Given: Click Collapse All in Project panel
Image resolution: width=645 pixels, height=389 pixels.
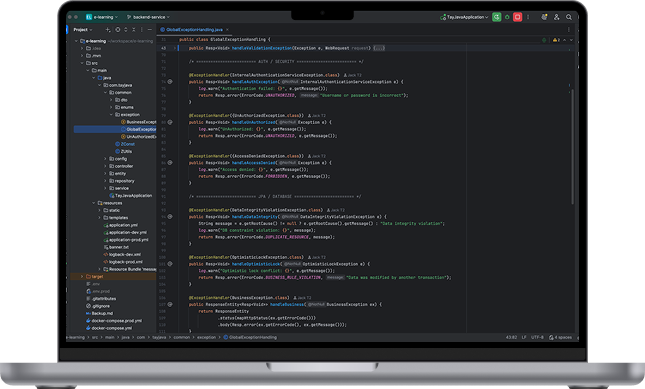Looking at the screenshot, I should 134,30.
